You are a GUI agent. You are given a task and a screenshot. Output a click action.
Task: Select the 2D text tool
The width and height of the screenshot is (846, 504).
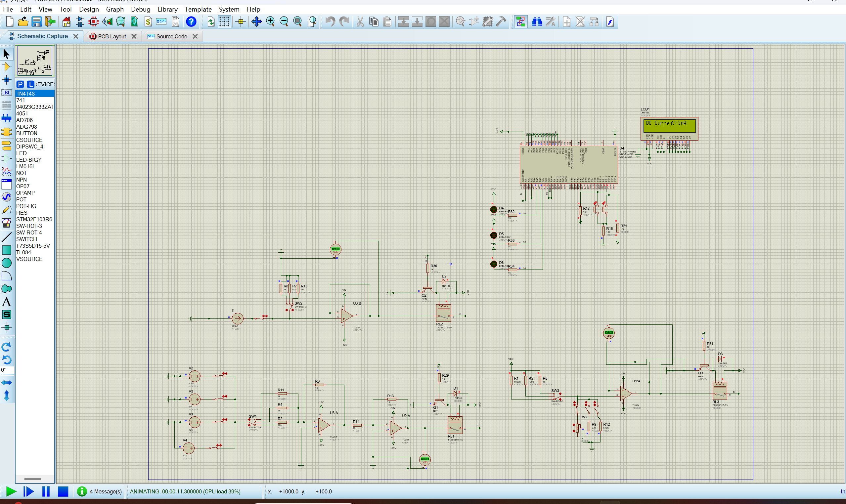[x=7, y=302]
